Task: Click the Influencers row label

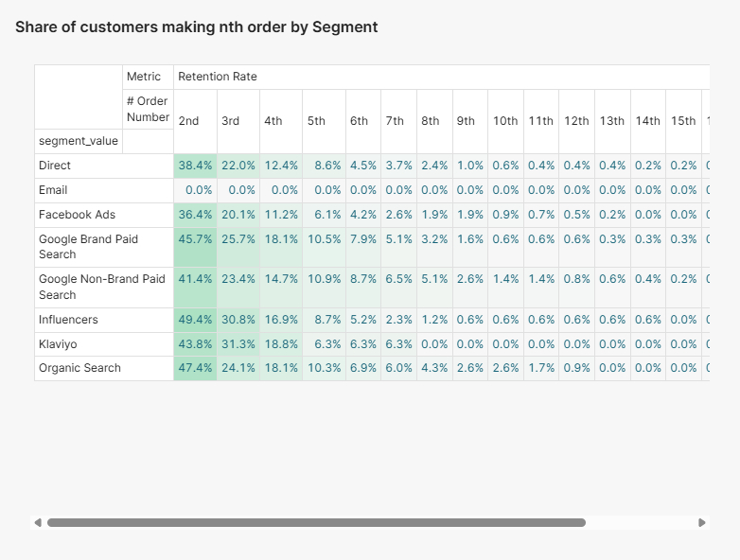Action: point(68,320)
